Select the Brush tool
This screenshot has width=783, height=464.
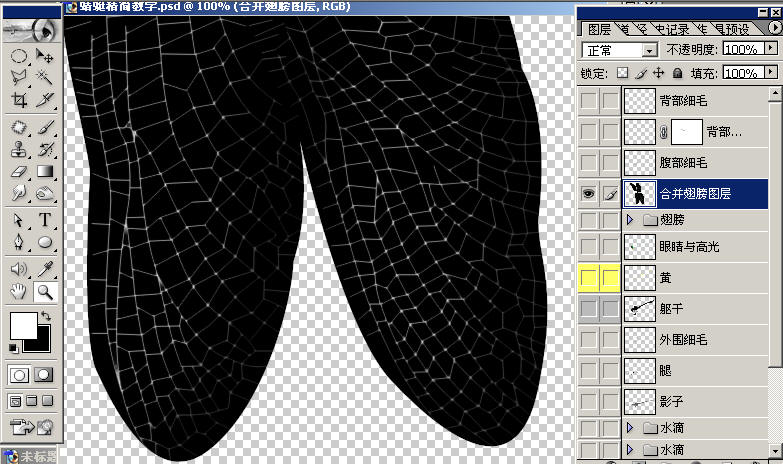click(x=44, y=127)
